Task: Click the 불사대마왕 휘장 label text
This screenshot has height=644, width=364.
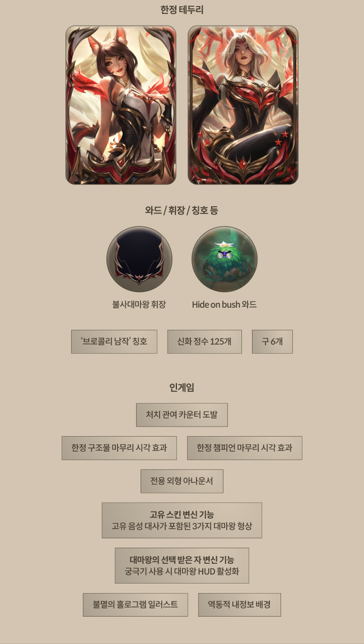Action: point(139,305)
